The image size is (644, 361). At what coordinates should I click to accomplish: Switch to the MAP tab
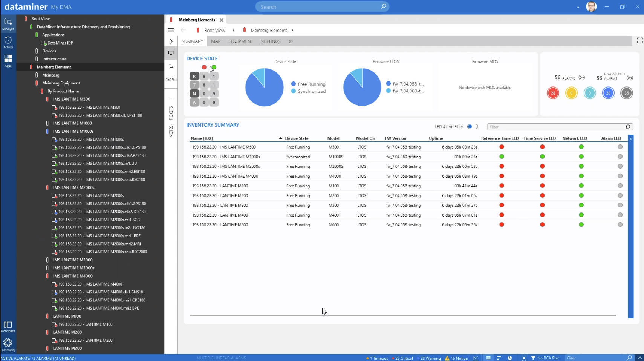(216, 41)
